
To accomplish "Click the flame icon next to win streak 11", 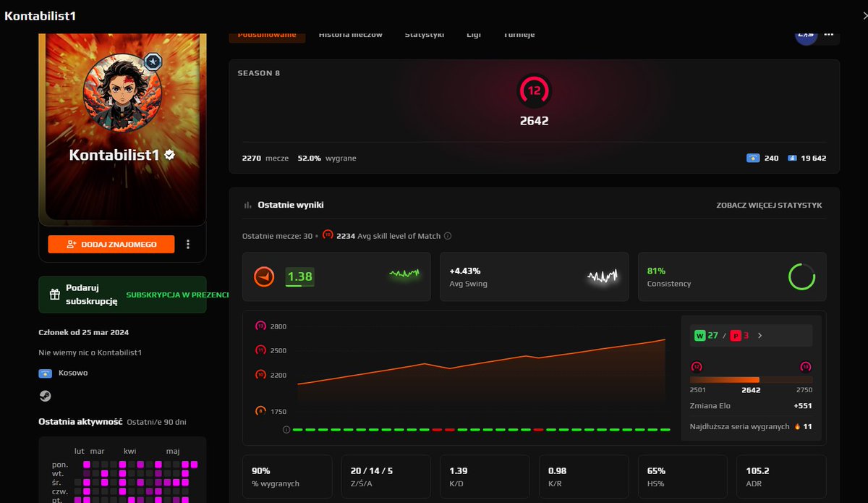I will click(x=798, y=426).
